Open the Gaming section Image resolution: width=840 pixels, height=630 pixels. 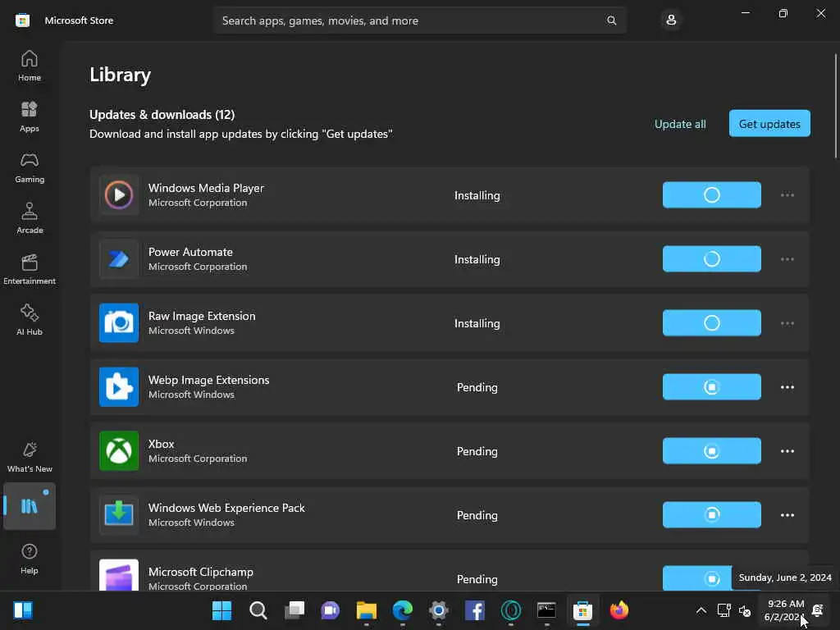[x=30, y=167]
